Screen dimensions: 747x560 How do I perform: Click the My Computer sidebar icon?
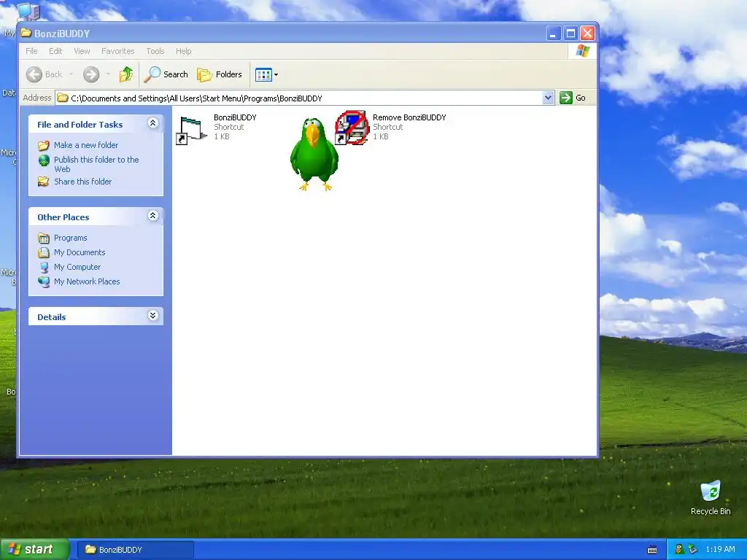point(44,267)
